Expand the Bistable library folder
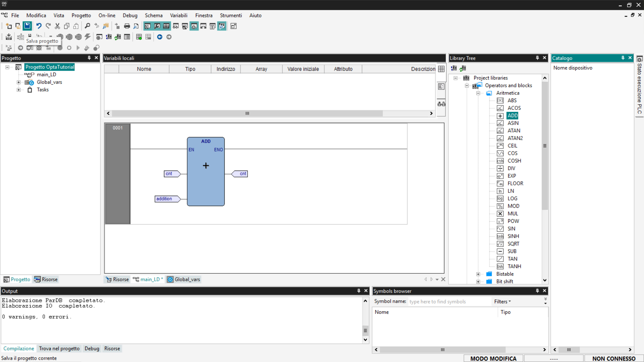644x362 pixels. pos(478,274)
